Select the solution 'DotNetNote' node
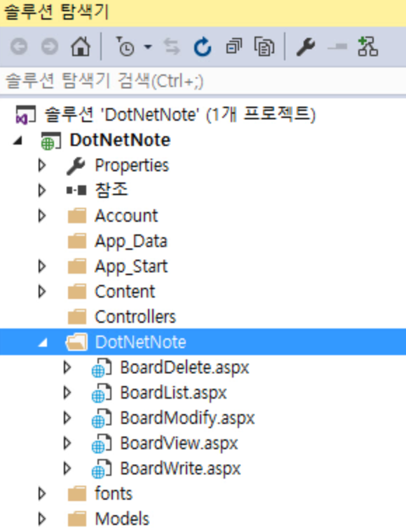 180,114
